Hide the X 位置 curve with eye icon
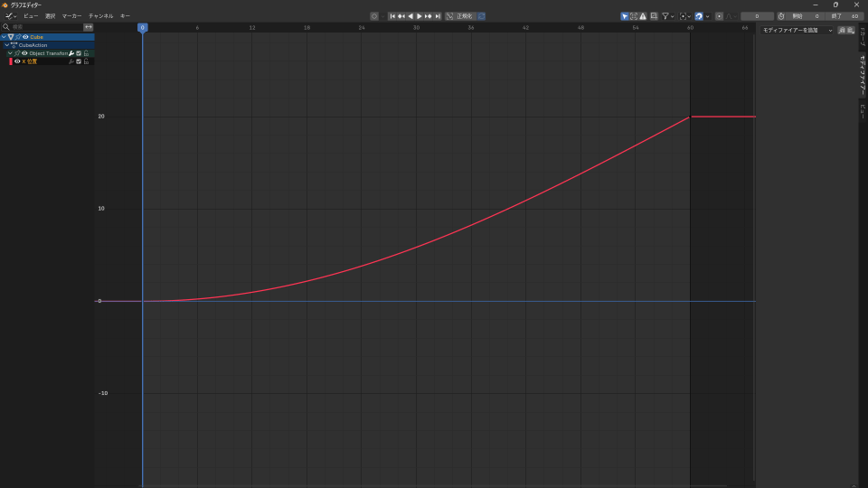The height and width of the screenshot is (488, 868). pyautogui.click(x=17, y=61)
